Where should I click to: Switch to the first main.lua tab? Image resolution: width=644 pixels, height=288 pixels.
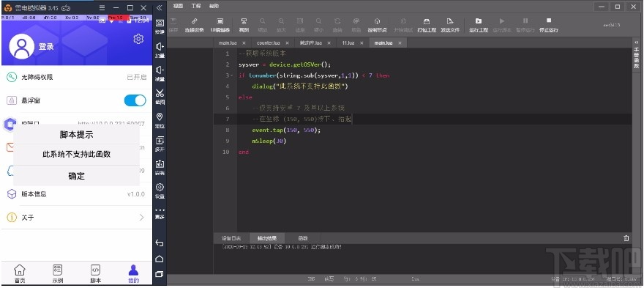[228, 43]
